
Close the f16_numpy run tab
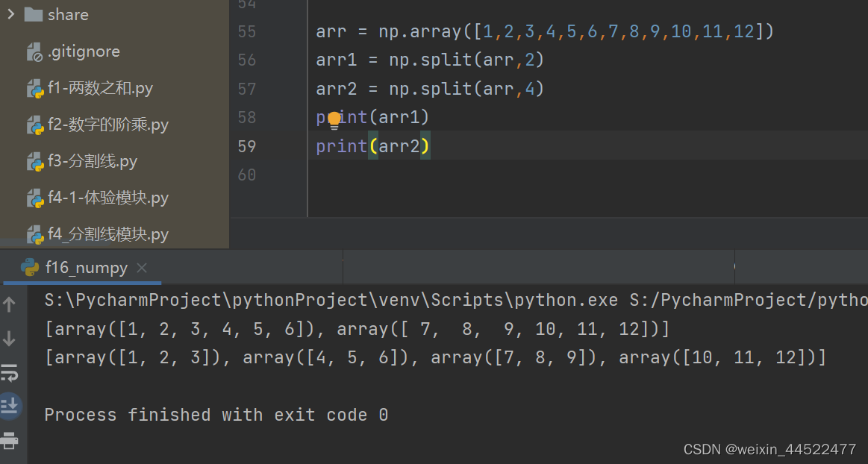[x=142, y=268]
